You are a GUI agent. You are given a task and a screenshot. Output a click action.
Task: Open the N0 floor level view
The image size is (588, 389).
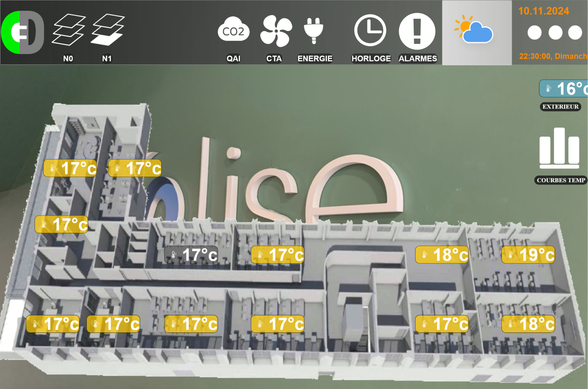click(x=68, y=30)
